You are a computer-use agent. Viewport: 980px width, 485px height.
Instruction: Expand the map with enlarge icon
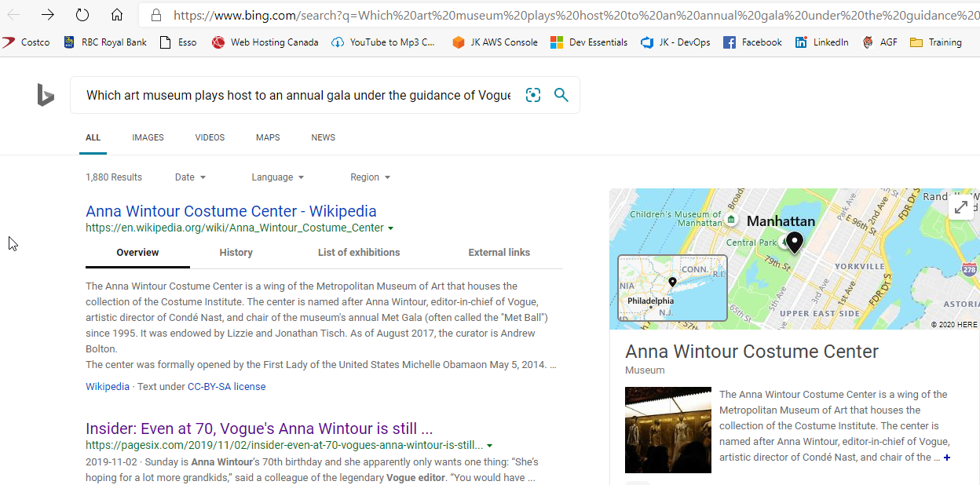960,207
